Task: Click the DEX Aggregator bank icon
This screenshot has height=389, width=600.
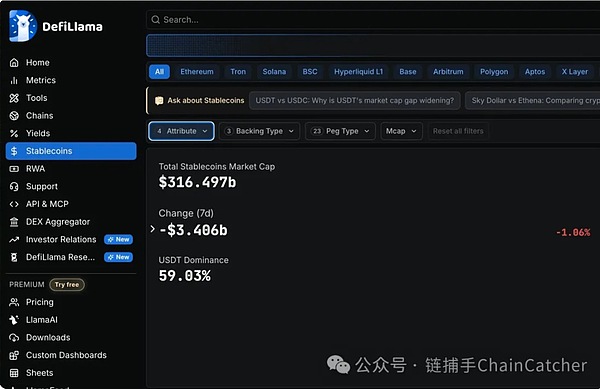Action: (x=14, y=222)
